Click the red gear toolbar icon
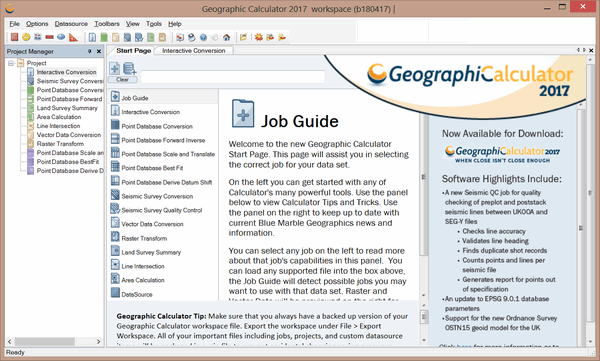600x361 pixels. 259,37
